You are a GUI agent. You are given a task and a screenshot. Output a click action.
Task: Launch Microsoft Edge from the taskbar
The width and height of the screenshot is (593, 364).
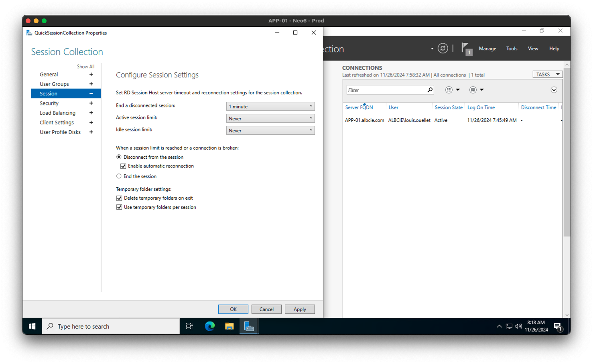209,326
